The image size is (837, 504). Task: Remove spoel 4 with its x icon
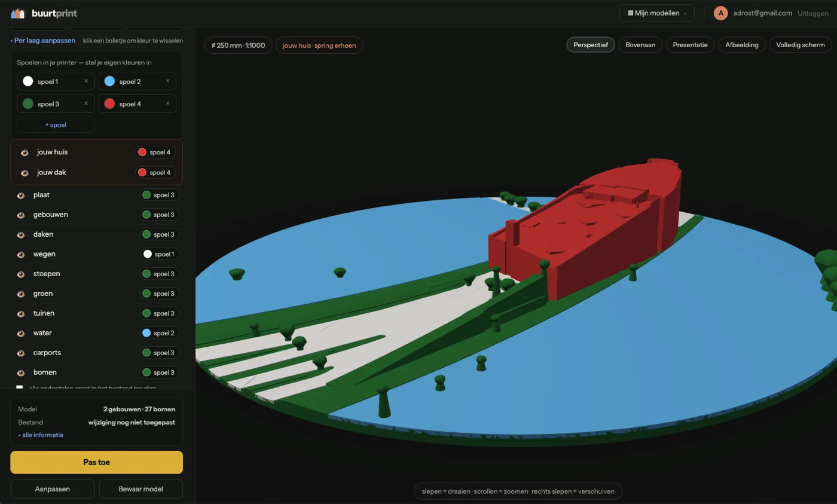pyautogui.click(x=167, y=103)
